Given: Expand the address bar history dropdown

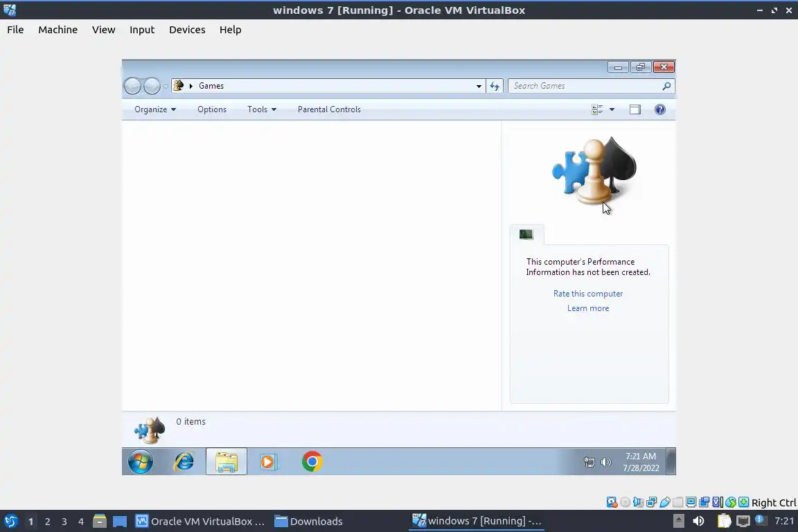Looking at the screenshot, I should 479,86.
